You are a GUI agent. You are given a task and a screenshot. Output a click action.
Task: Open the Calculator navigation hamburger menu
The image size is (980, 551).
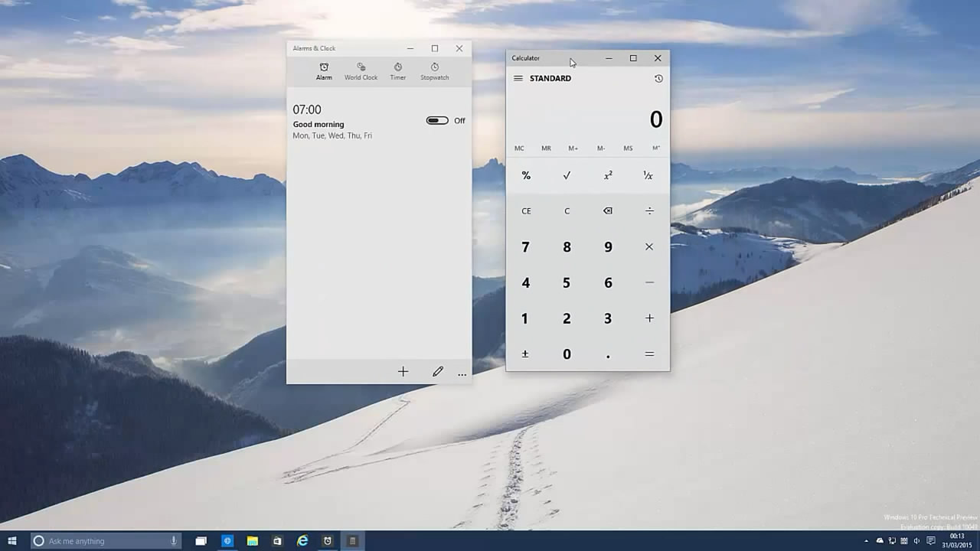[518, 78]
